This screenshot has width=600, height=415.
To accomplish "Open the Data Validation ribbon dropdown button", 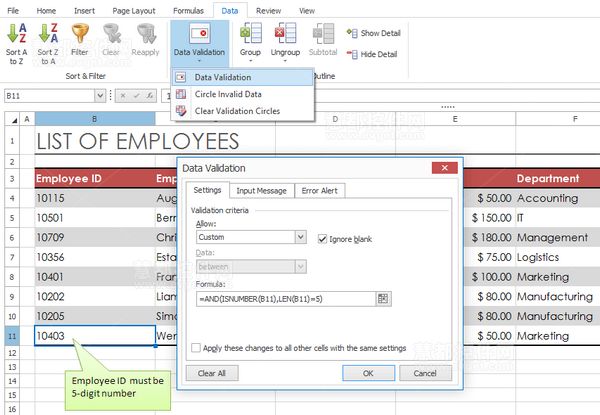I will tap(199, 43).
